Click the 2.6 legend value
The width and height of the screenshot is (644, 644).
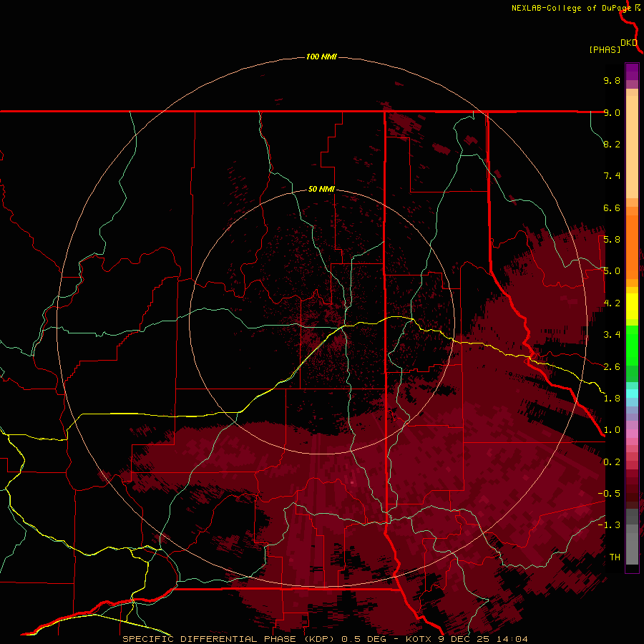click(612, 367)
